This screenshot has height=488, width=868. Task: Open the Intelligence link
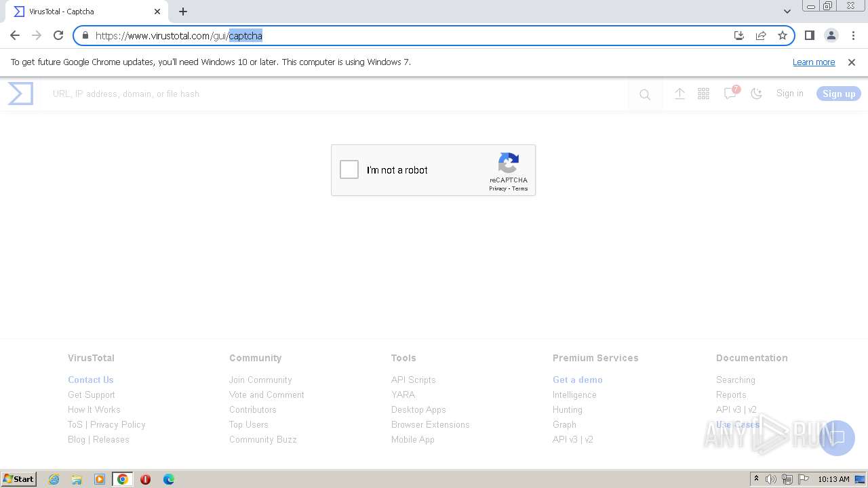574,394
